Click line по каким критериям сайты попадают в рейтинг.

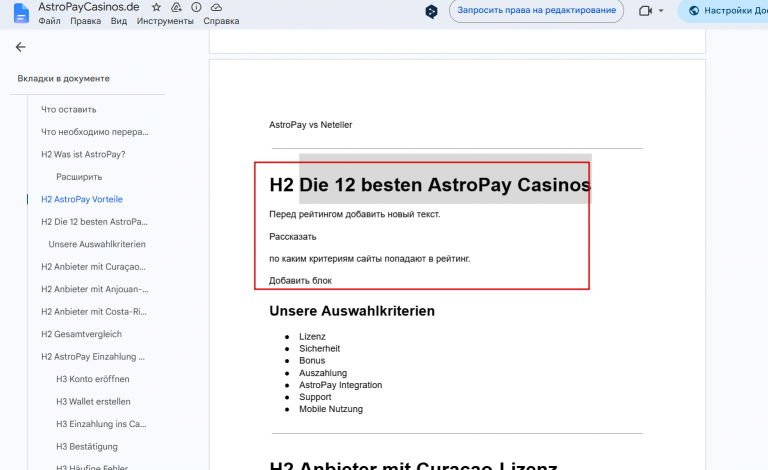point(370,259)
